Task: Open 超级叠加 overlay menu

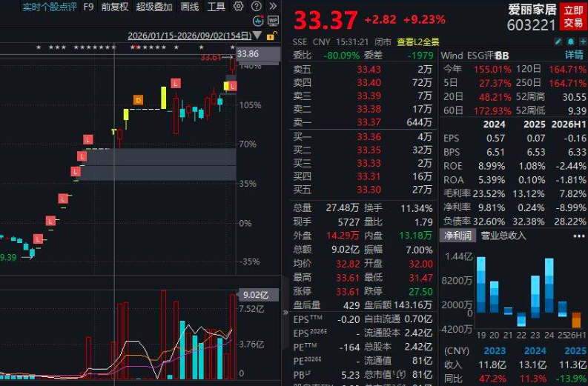Action: pos(153,7)
